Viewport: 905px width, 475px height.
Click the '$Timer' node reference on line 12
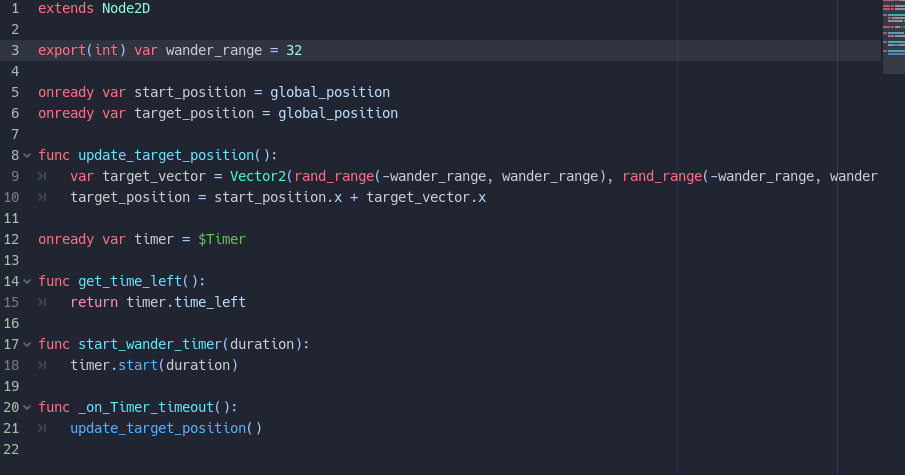coord(222,240)
